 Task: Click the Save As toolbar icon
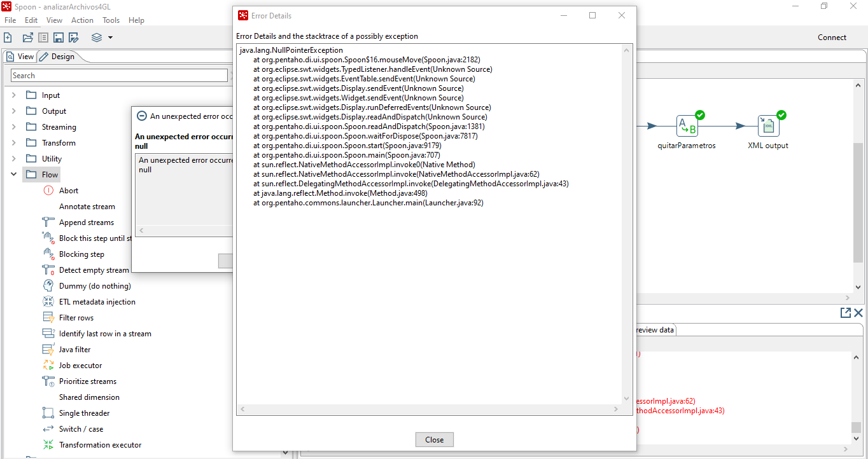(74, 38)
